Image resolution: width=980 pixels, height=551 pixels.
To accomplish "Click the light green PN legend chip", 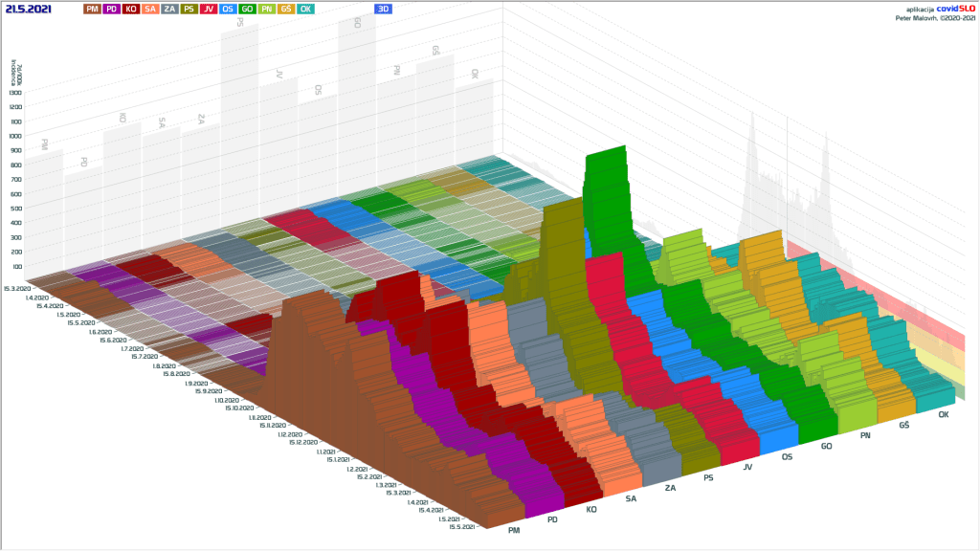I will point(266,9).
